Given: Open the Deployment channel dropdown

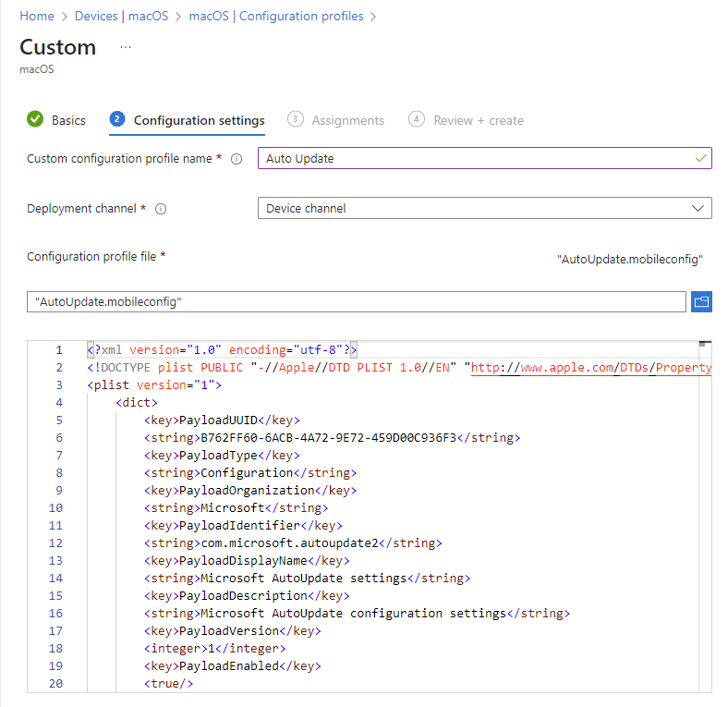Looking at the screenshot, I should click(x=484, y=209).
